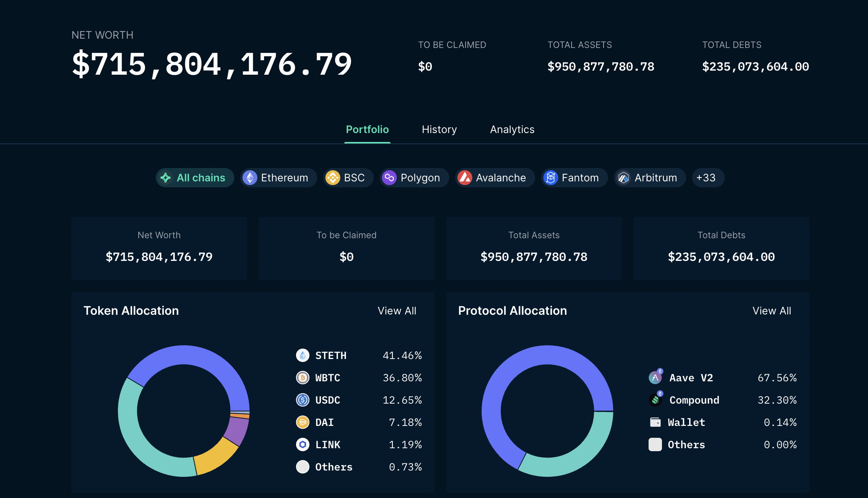The width and height of the screenshot is (868, 498).
Task: Click the LINK token icon
Action: coord(303,444)
